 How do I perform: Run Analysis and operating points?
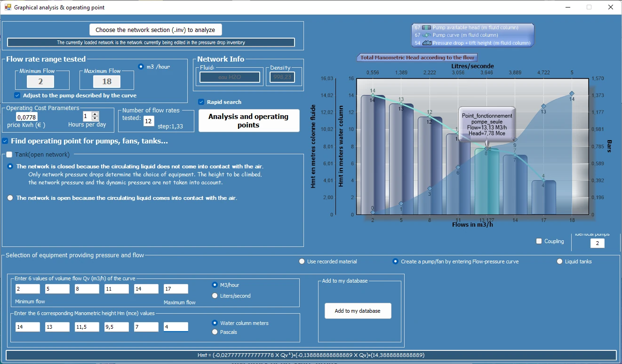pos(249,121)
